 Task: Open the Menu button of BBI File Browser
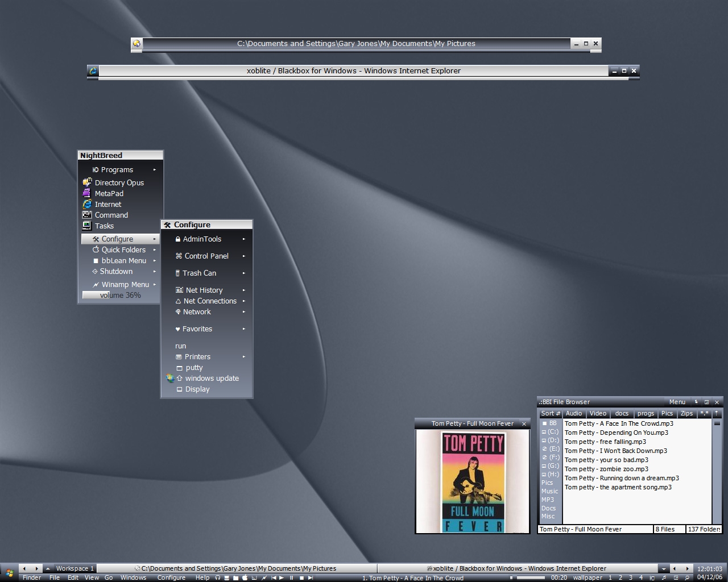click(x=677, y=402)
